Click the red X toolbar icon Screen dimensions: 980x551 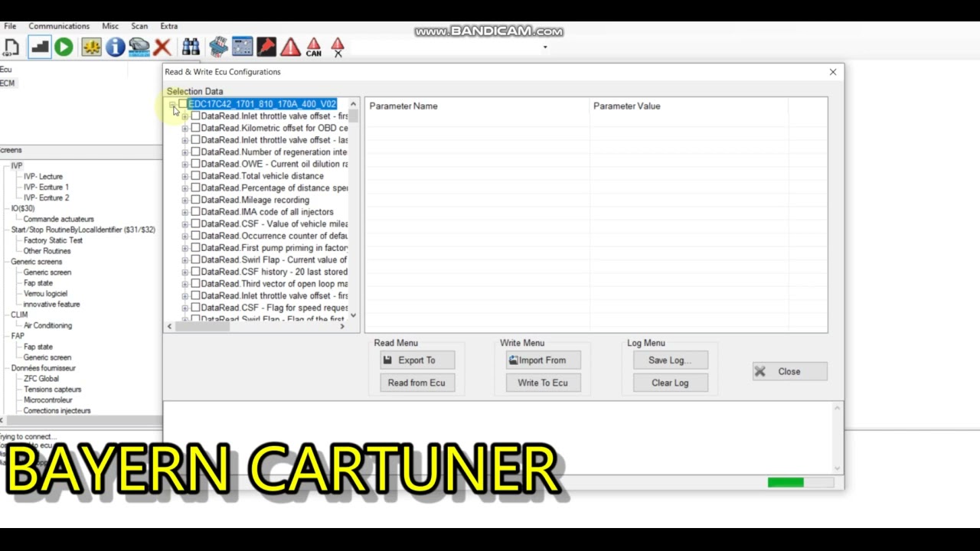[x=162, y=47]
